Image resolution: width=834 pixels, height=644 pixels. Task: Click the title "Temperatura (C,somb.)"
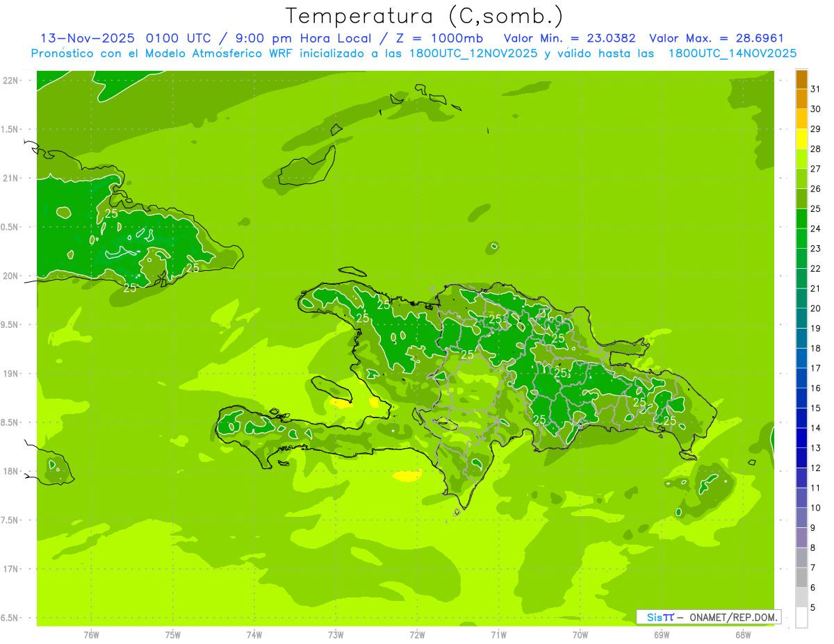(425, 16)
